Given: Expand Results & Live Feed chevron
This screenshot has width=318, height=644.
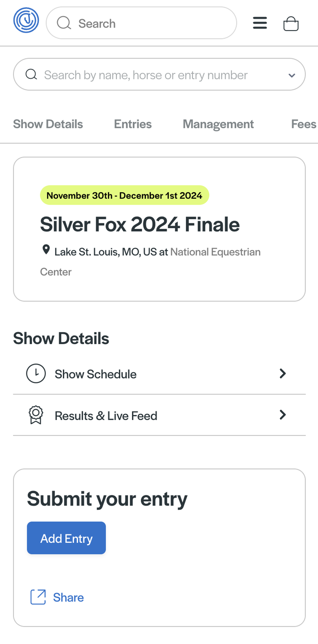Looking at the screenshot, I should (283, 415).
